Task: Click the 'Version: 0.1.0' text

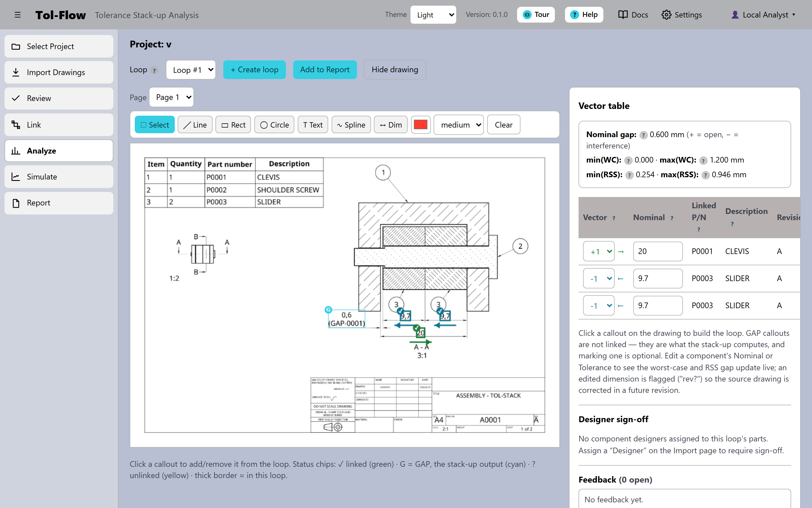Action: tap(487, 14)
